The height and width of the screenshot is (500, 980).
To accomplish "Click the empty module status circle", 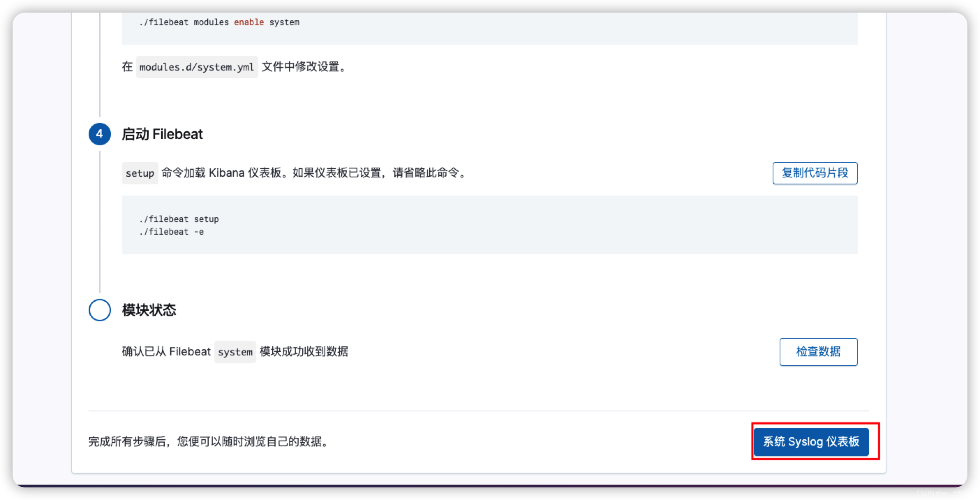I will [100, 310].
